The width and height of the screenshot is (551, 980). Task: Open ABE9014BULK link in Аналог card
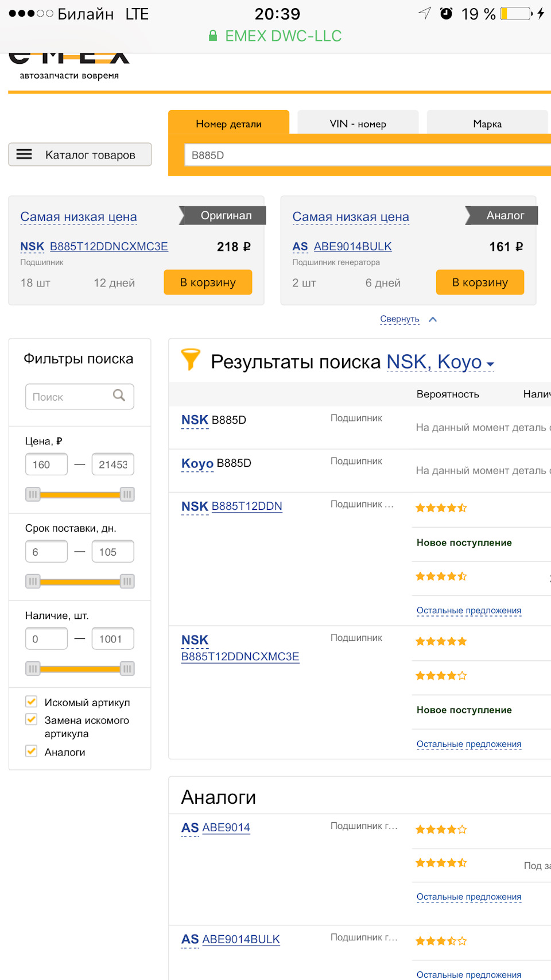click(353, 246)
